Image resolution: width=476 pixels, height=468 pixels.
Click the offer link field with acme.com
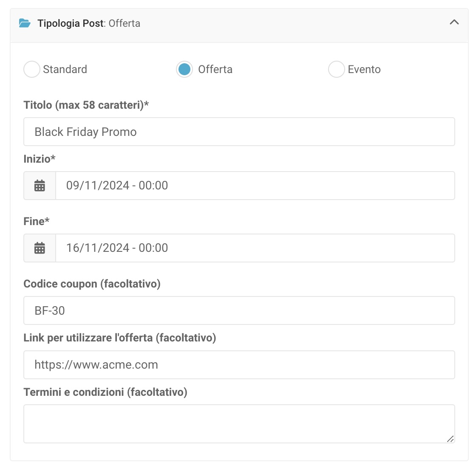click(239, 365)
